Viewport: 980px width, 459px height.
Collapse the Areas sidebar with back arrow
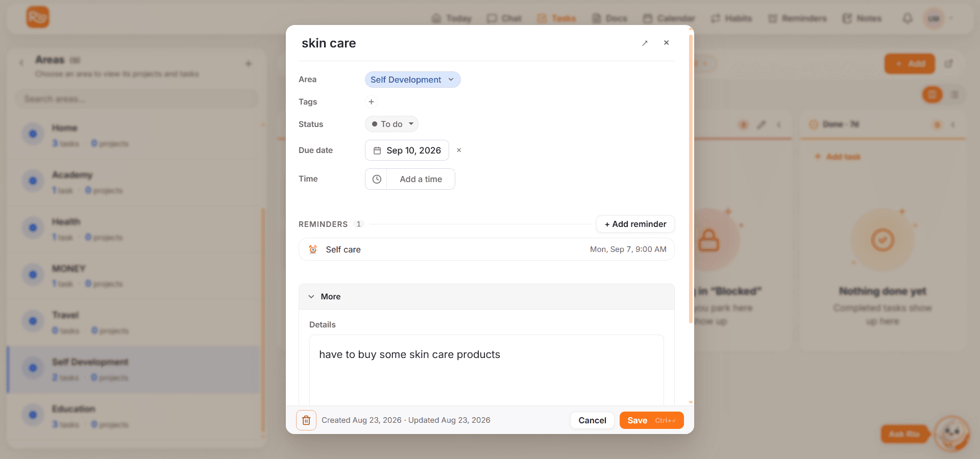coord(21,63)
